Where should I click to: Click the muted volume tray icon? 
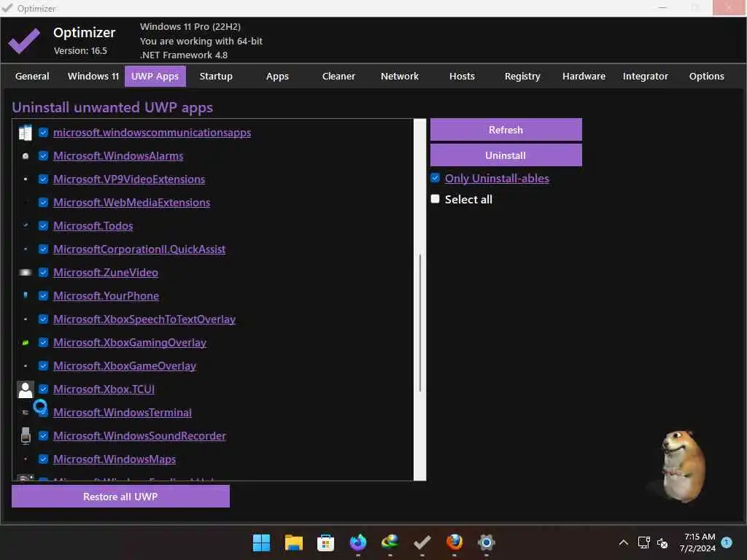[x=662, y=542]
